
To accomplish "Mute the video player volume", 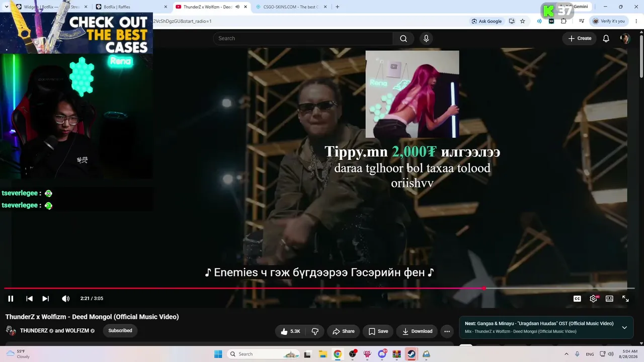I will click(x=65, y=299).
